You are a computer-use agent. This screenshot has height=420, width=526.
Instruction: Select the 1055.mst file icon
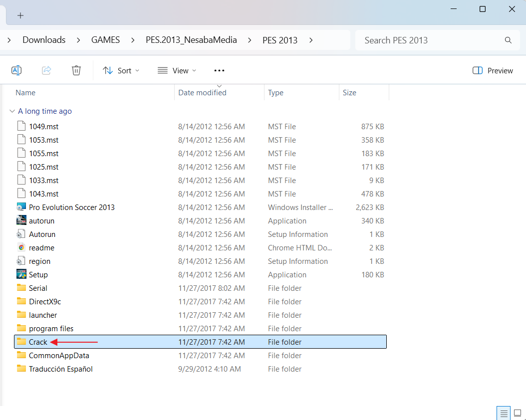pos(21,153)
